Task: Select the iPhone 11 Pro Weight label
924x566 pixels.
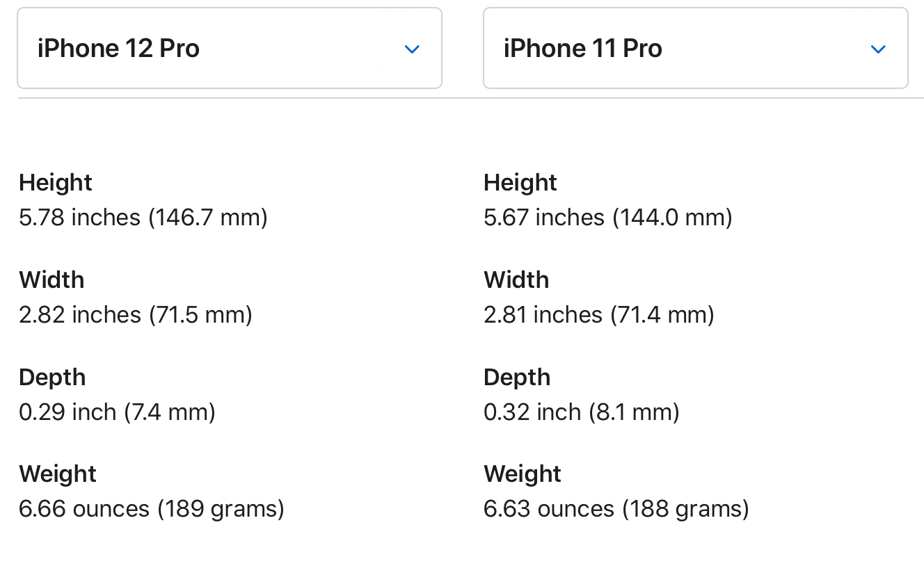Action: [x=523, y=474]
